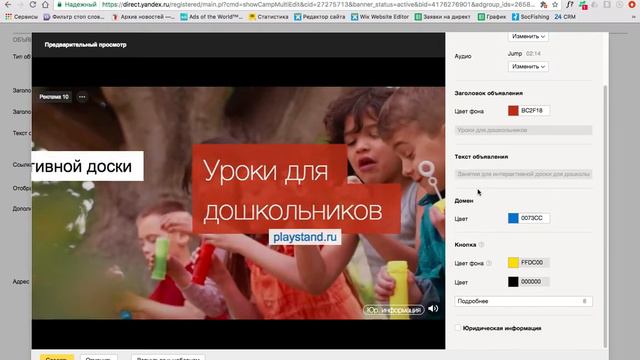The width and height of the screenshot is (640, 360).
Task: Click the three-dots menu on video preview
Action: pos(82,97)
